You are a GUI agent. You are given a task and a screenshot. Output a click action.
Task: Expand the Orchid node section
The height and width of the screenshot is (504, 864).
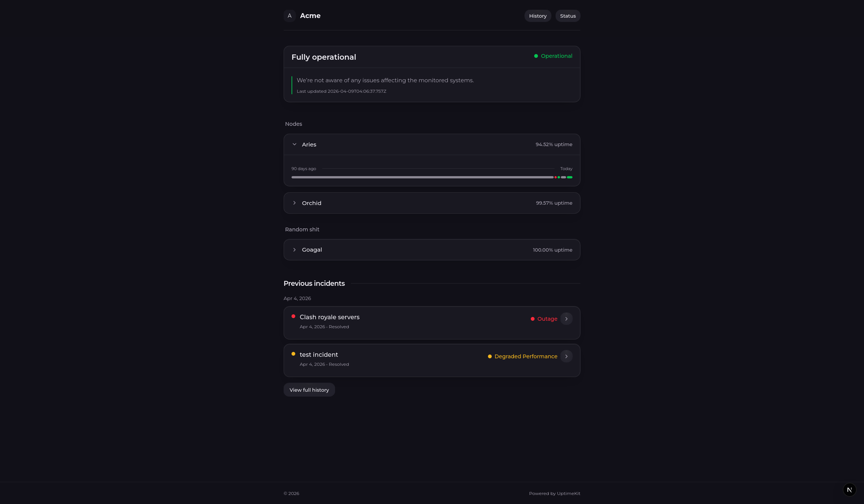[295, 203]
